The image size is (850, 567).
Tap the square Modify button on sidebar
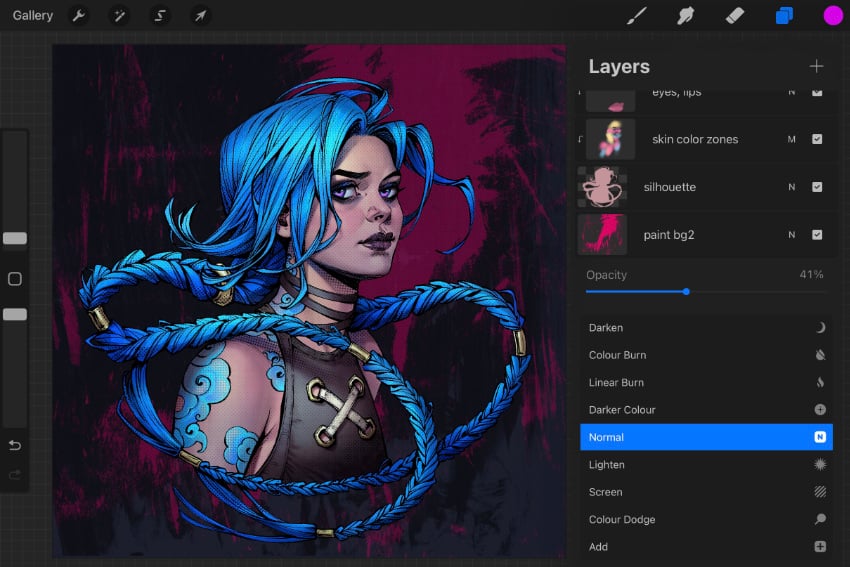pos(15,279)
